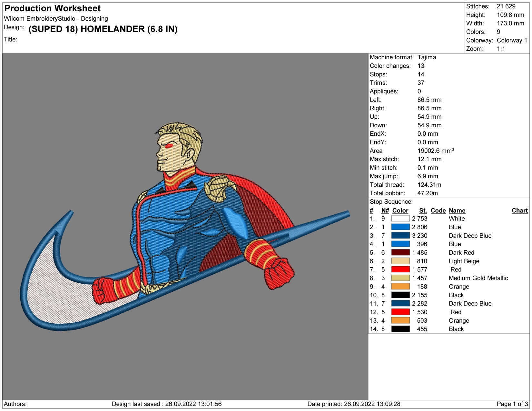Viewport: 532px width, 411px height.
Task: Click stitch count '3 230' in stop 3
Action: click(x=419, y=236)
